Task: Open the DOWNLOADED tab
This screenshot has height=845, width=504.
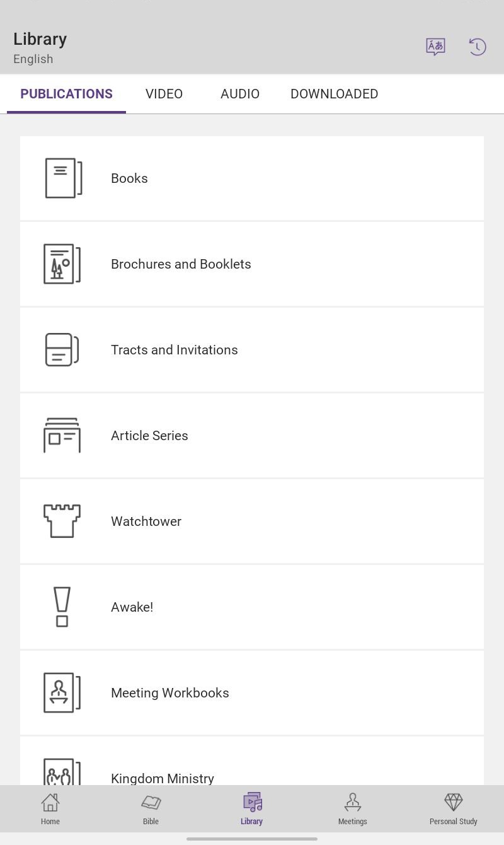Action: (x=335, y=94)
